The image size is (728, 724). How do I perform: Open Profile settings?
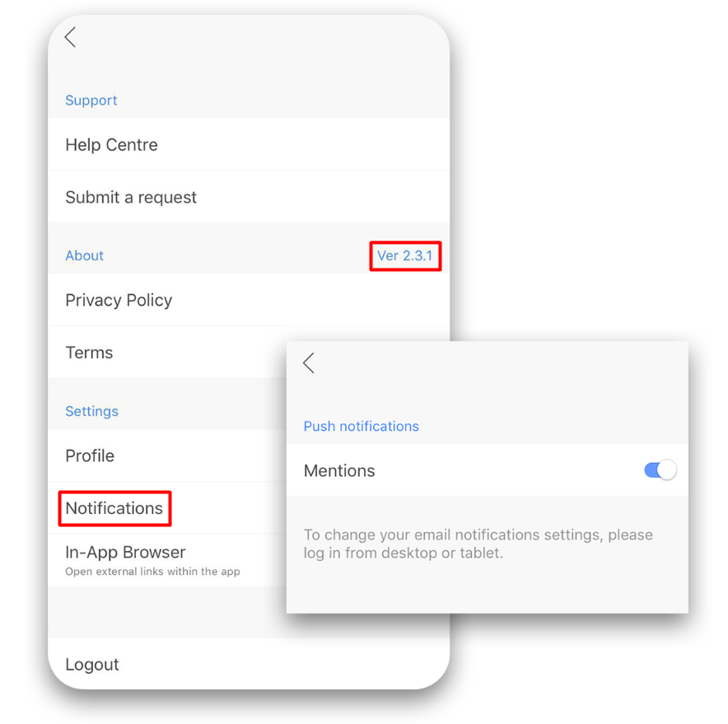[x=167, y=455]
